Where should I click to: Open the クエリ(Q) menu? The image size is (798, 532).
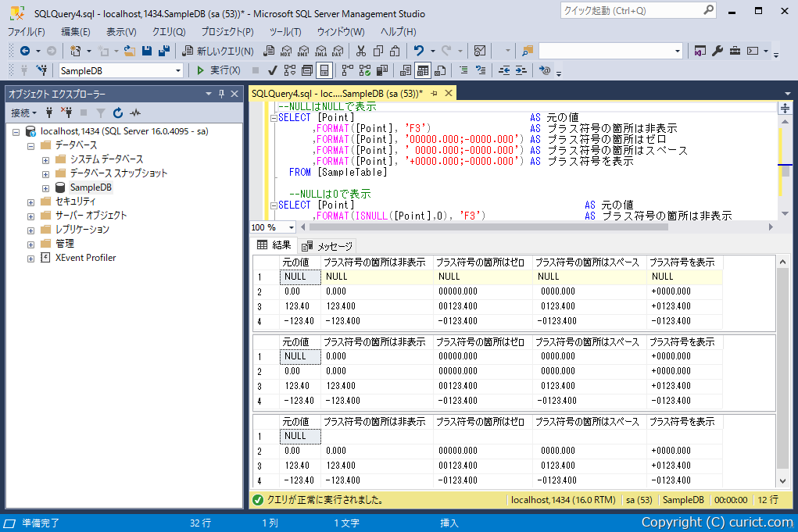pyautogui.click(x=169, y=32)
